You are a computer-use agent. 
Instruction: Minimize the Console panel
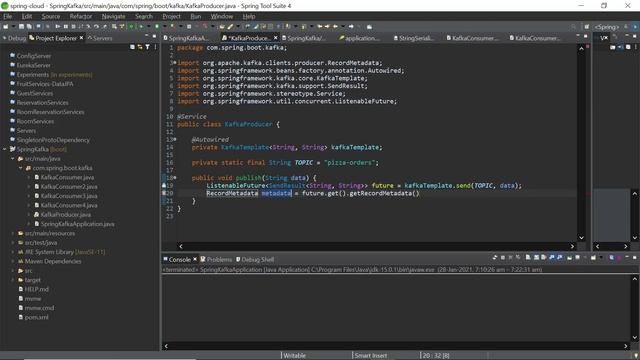(627, 257)
